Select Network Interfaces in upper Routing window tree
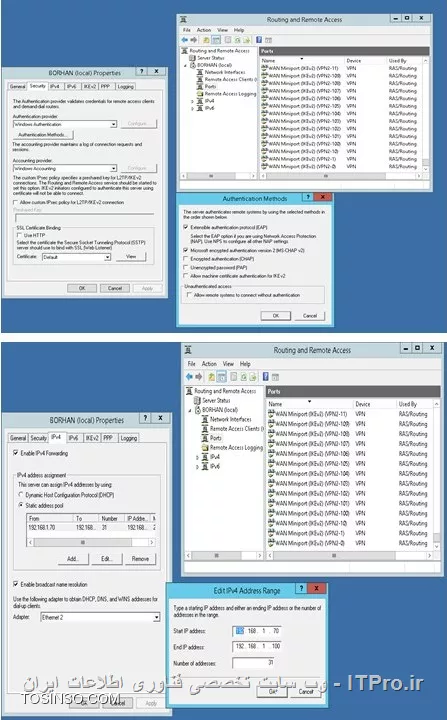This screenshot has width=447, height=720. [x=225, y=72]
